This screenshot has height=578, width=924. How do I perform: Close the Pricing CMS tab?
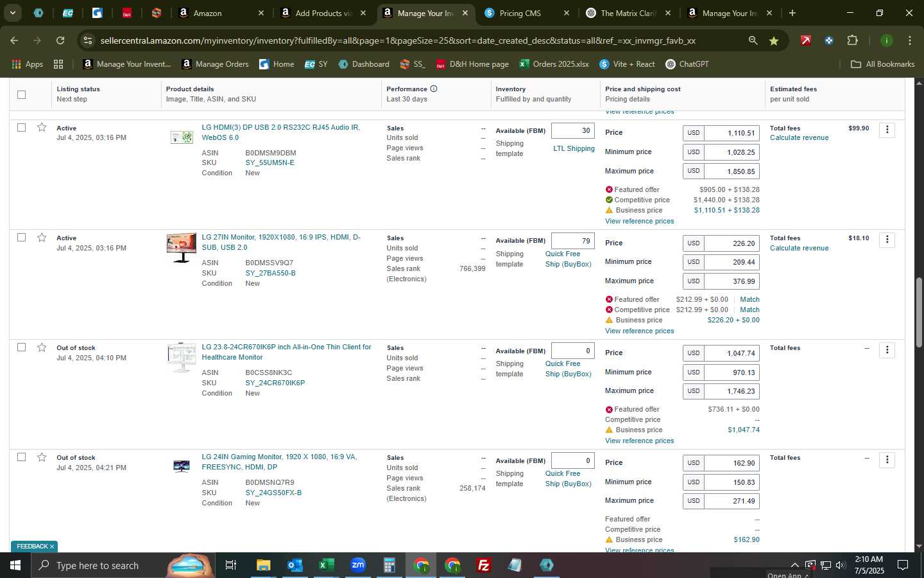566,13
